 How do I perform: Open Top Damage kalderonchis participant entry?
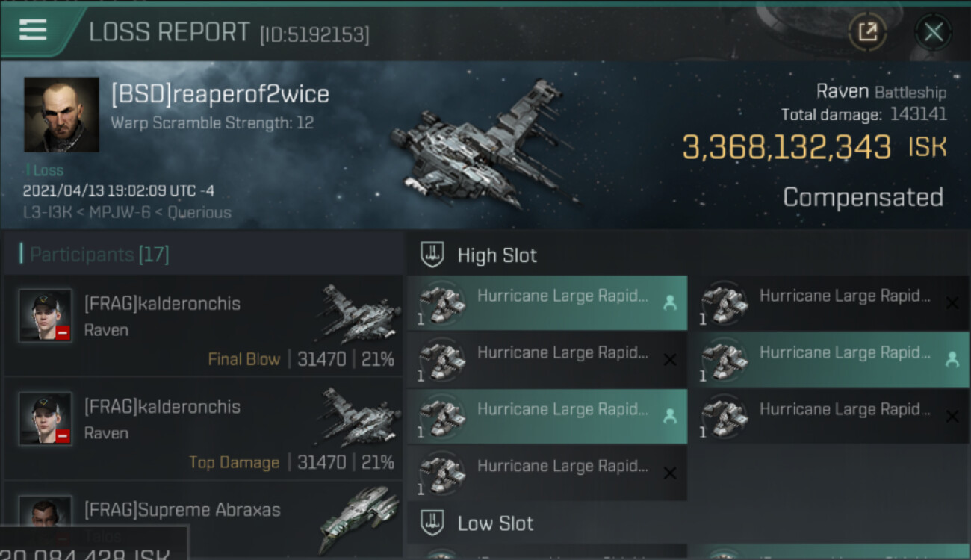[203, 429]
